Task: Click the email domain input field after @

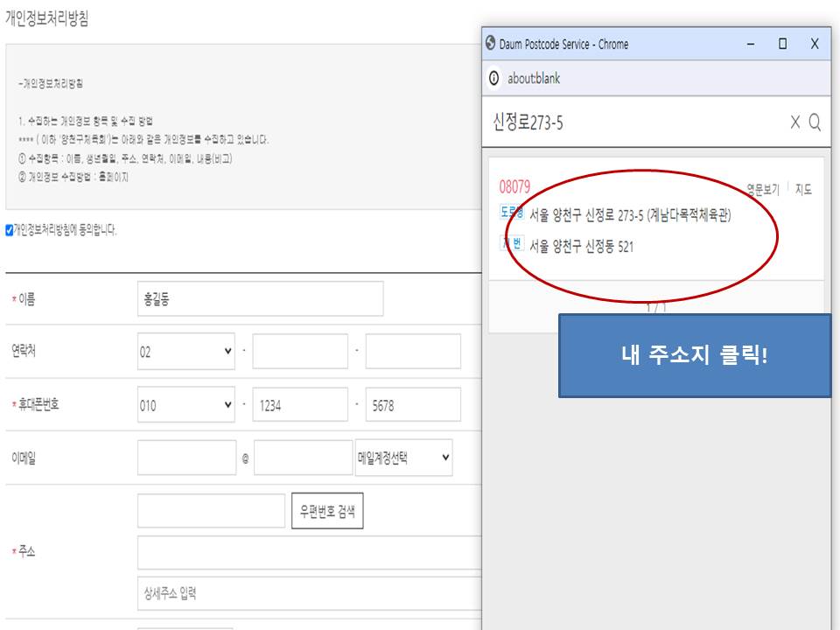Action: pos(303,458)
